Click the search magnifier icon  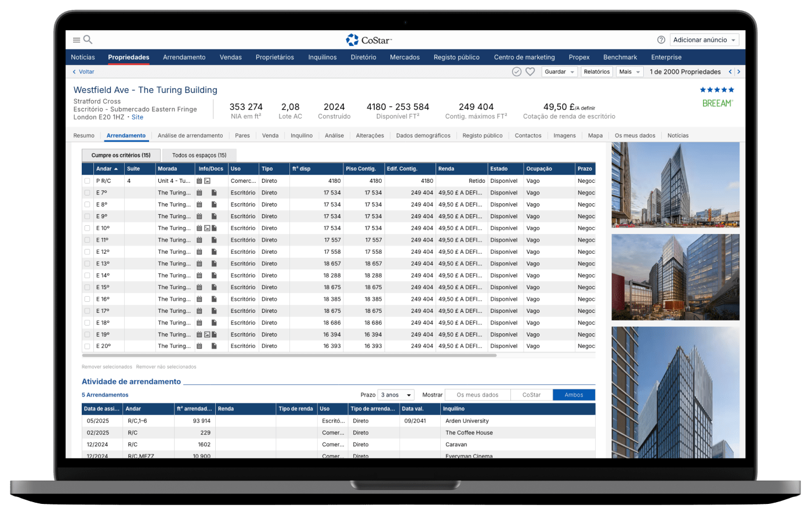(88, 40)
